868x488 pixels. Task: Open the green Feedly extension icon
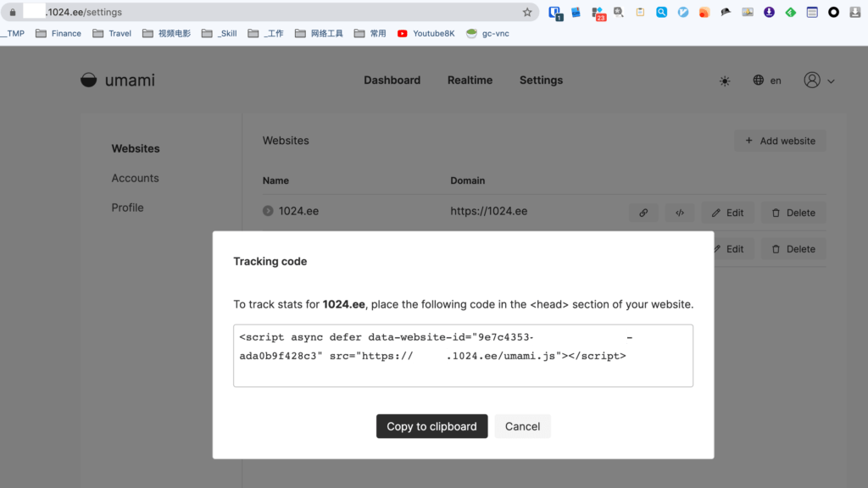(791, 12)
